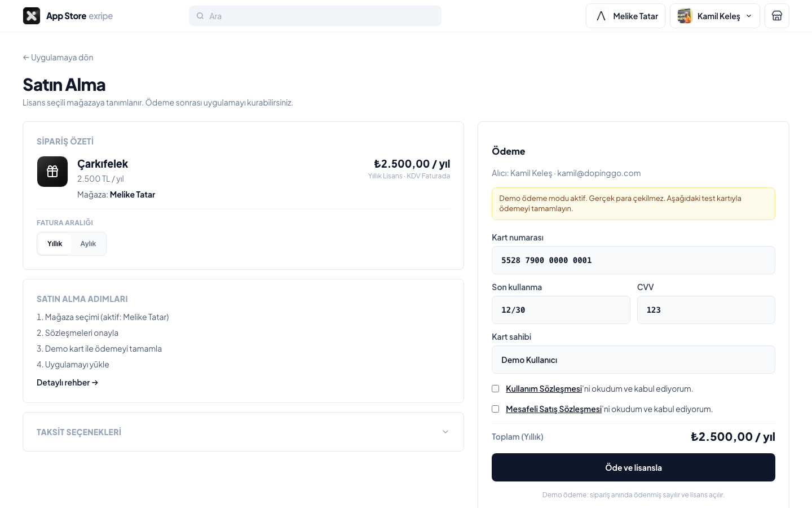Click the Çarkıfelek app name
The width and height of the screenshot is (812, 508).
[x=103, y=164]
